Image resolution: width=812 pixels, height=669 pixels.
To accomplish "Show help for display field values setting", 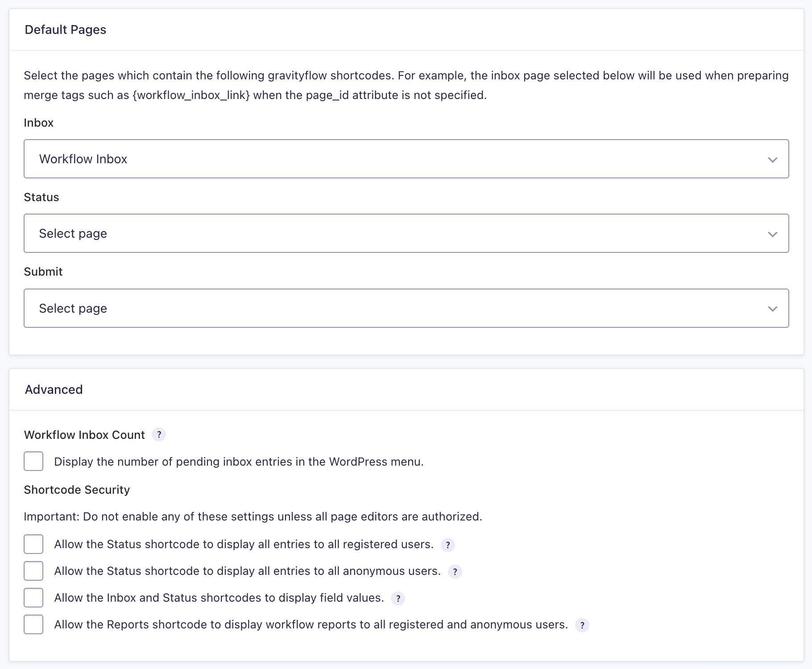I will click(398, 598).
